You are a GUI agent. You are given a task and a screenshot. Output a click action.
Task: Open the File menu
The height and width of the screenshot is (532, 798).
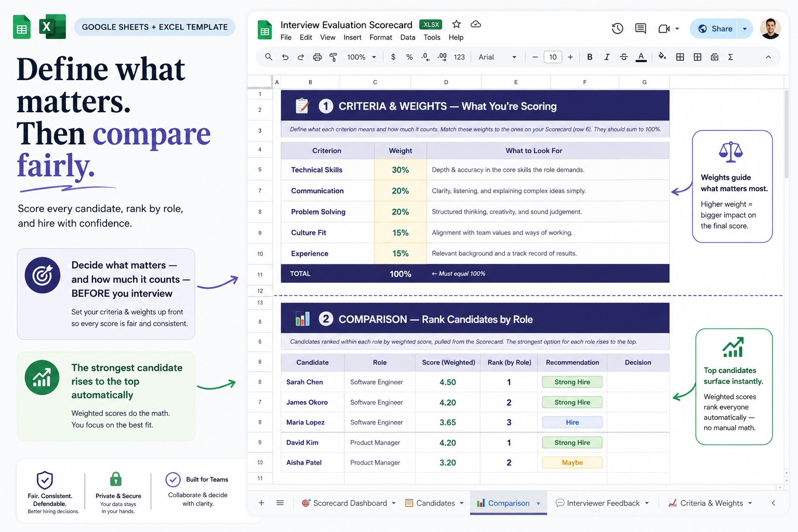click(x=286, y=37)
